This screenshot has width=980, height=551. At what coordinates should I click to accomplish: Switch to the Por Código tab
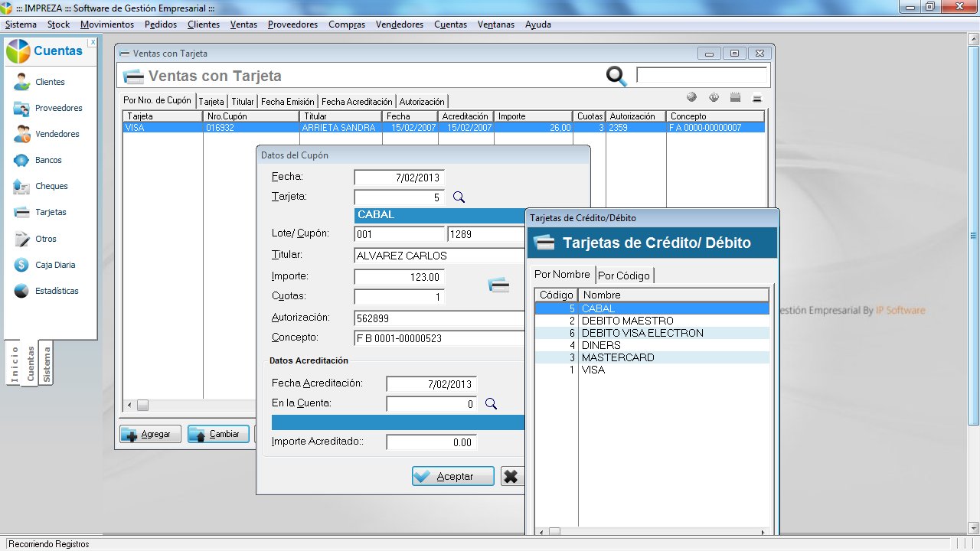[624, 275]
